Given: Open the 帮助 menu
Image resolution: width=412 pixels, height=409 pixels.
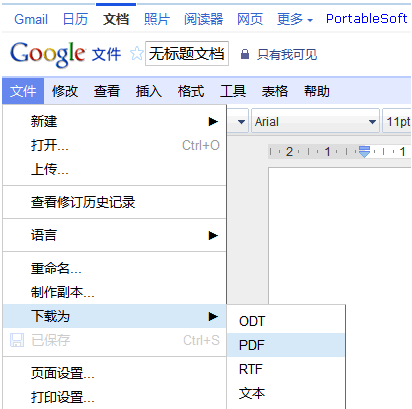Looking at the screenshot, I should [317, 91].
